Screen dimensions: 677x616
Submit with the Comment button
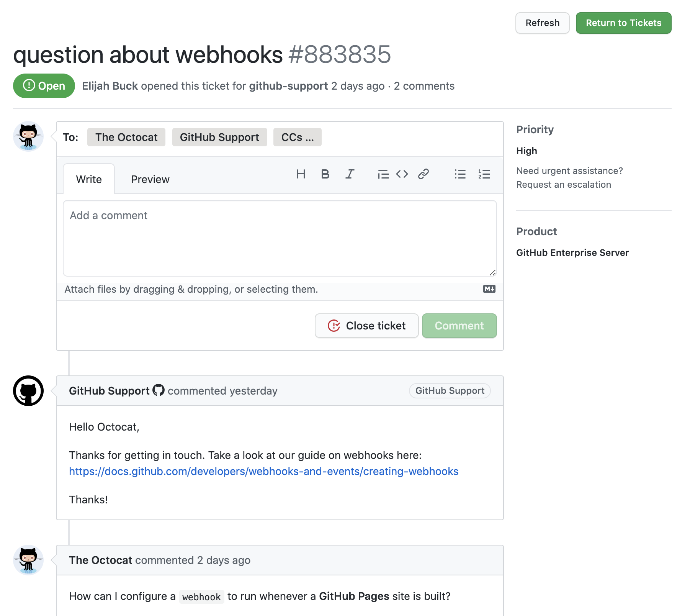tap(459, 326)
